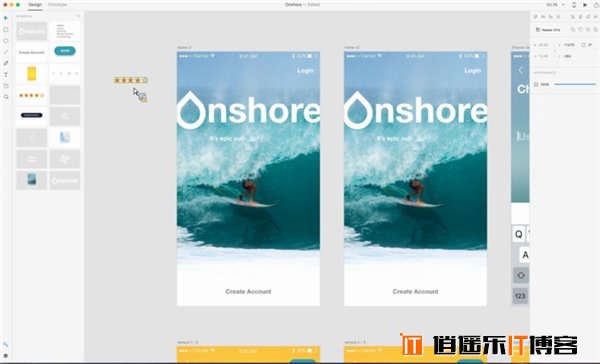Select the Rectangle tool
600x364 pixels.
pyautogui.click(x=6, y=29)
